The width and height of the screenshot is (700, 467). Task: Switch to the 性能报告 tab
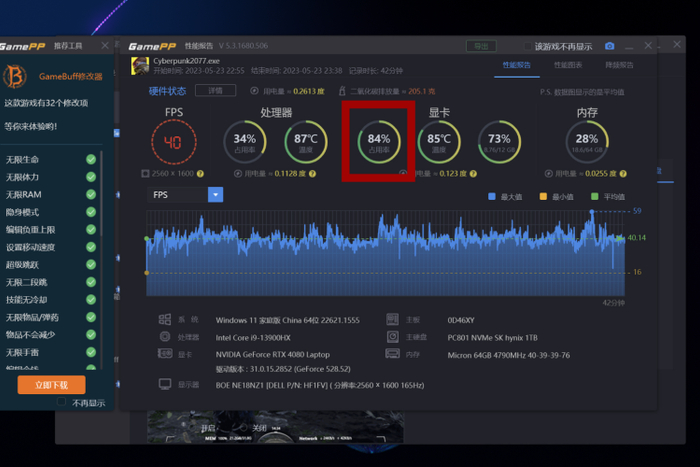click(x=517, y=65)
